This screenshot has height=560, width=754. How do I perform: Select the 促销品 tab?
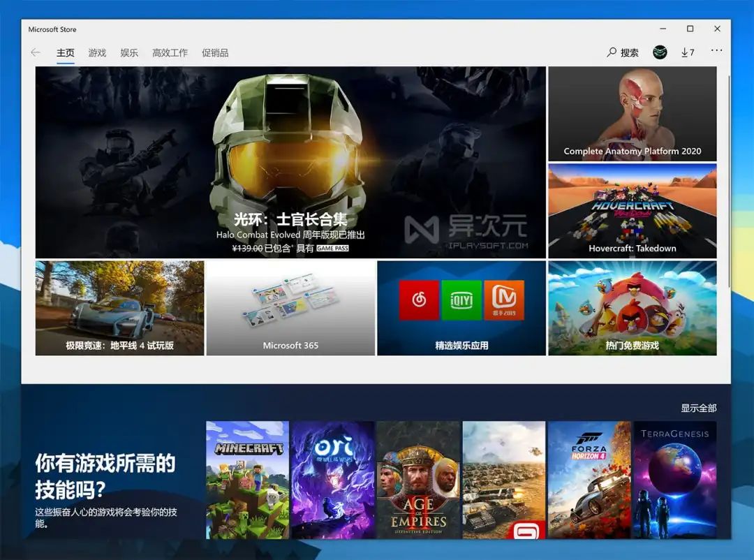coord(215,53)
